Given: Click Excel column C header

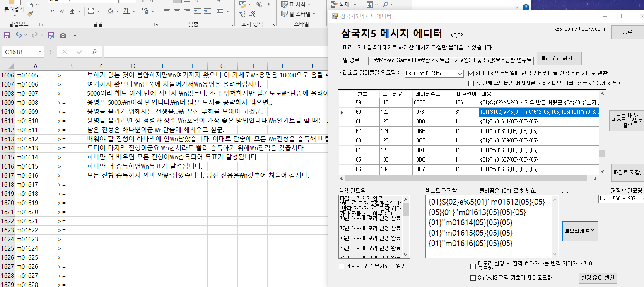Looking at the screenshot, I should [x=102, y=66].
